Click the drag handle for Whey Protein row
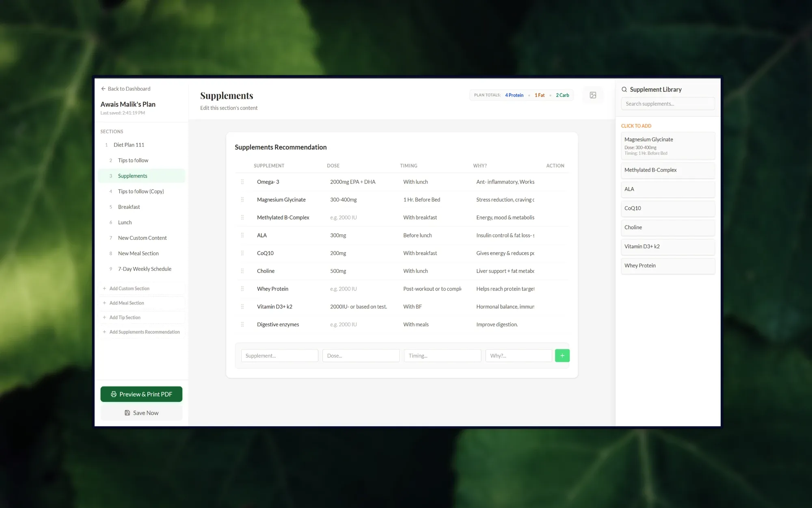812x508 pixels. pos(242,289)
